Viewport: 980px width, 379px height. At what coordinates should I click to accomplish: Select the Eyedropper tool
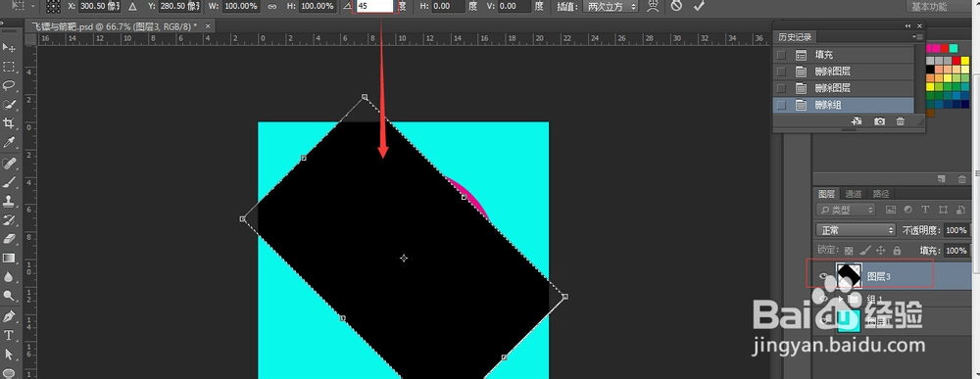click(10, 143)
